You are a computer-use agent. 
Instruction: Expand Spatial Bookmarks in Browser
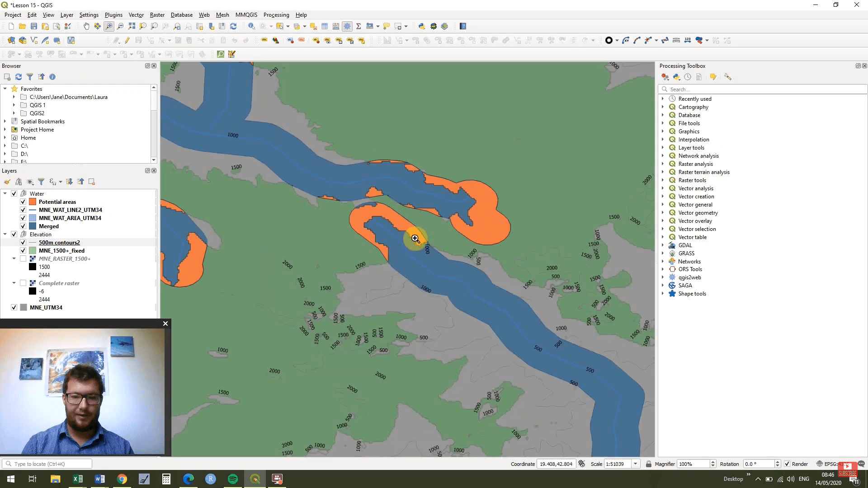pos(5,122)
